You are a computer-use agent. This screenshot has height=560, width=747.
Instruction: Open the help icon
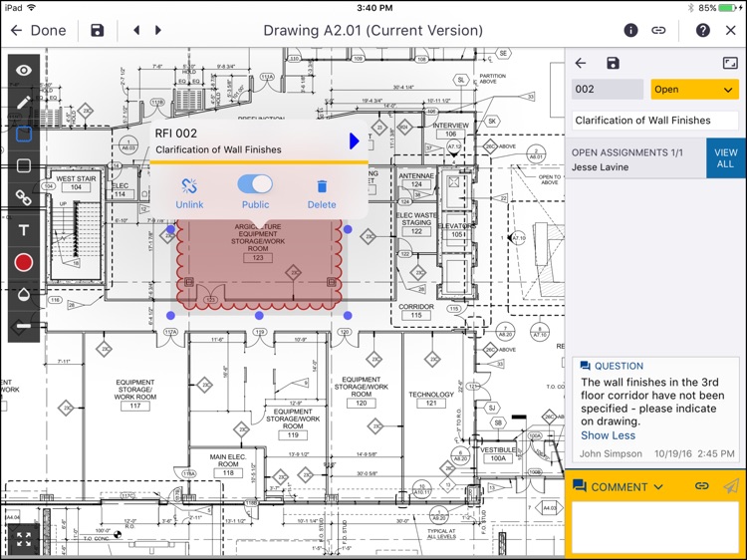coord(703,31)
